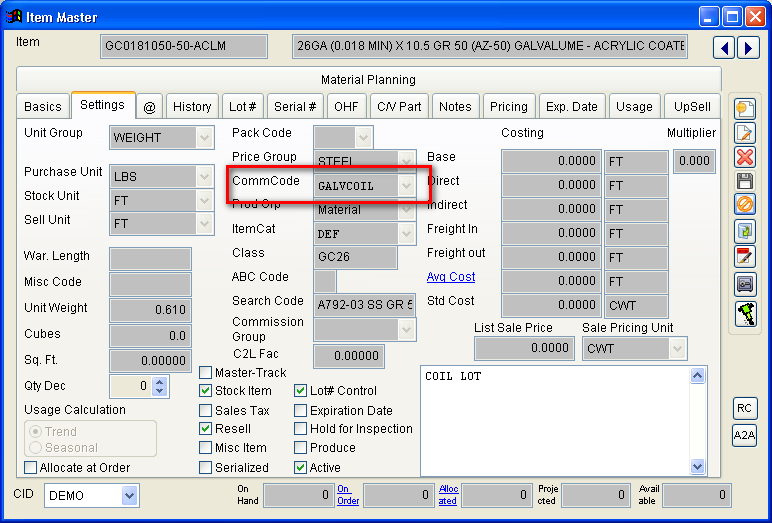Screen dimensions: 772x523
Task: Click into the COIL LOT notes text area
Action: coord(550,420)
